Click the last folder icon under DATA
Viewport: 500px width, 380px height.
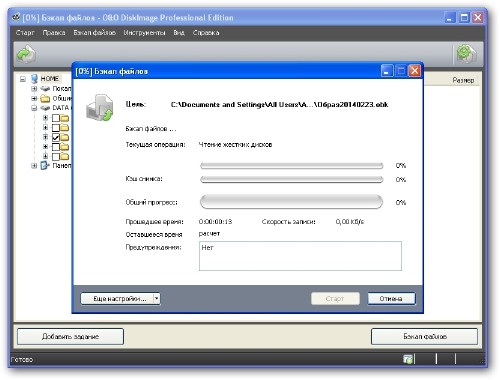point(65,156)
